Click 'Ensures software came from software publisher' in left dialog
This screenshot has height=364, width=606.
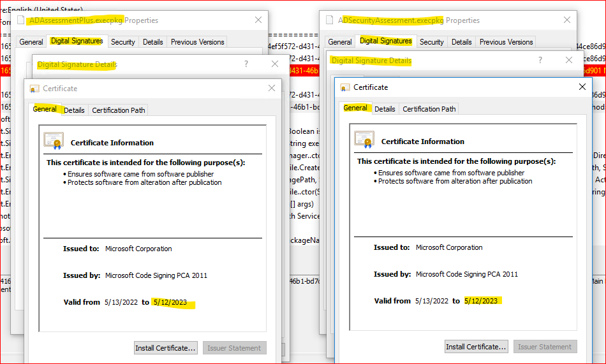[141, 174]
